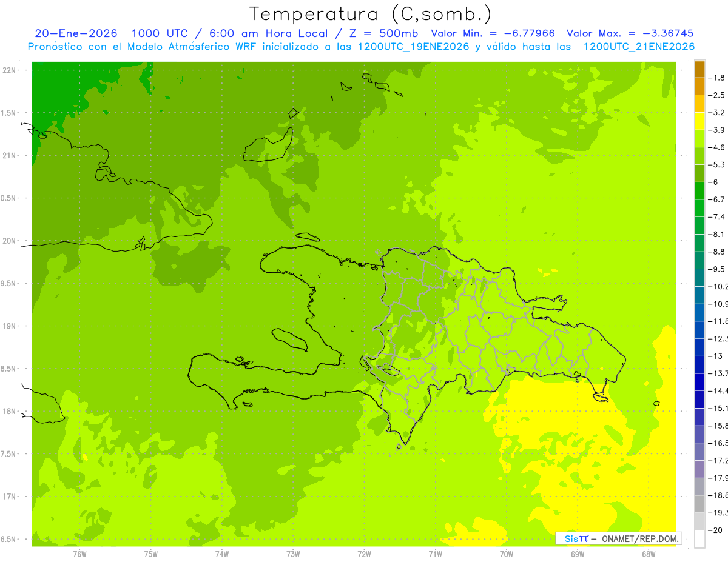Click the '-5.3' legend value
The width and height of the screenshot is (728, 562).
(x=716, y=164)
